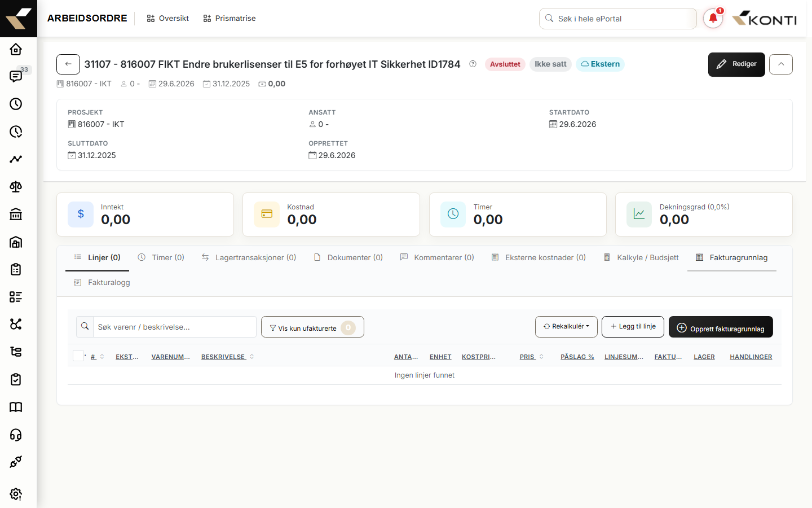Click the HANDLINGER column header
Viewport: 812px width, 508px height.
[751, 357]
